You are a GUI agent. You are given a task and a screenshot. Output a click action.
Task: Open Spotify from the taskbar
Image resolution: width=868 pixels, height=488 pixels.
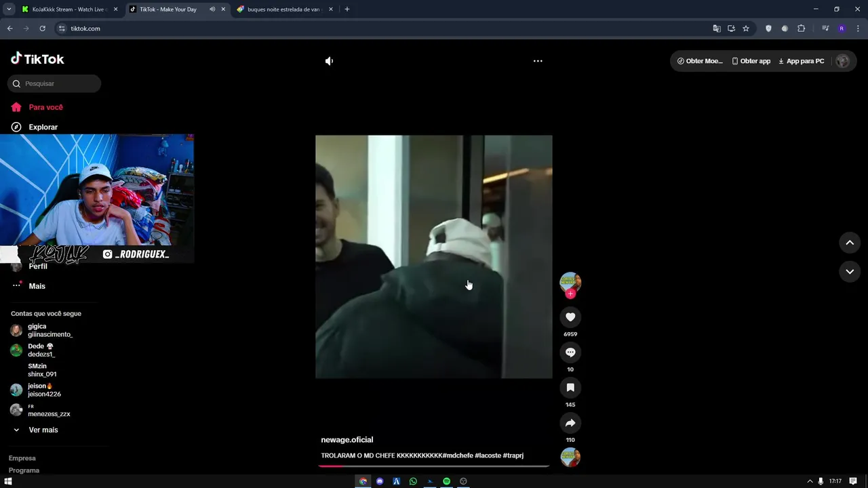pyautogui.click(x=446, y=481)
